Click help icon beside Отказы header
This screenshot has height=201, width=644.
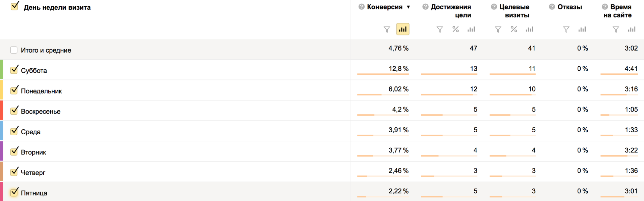point(552,7)
